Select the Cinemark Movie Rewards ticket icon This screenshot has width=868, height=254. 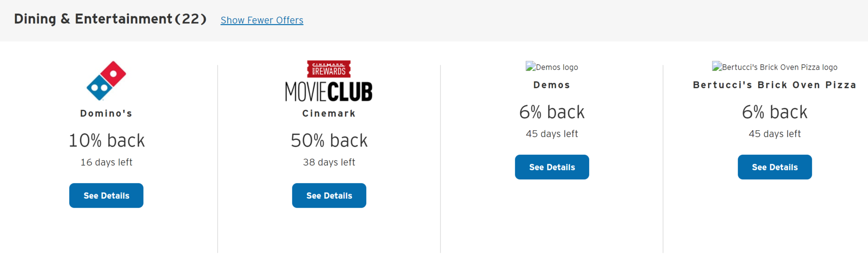[x=329, y=69]
